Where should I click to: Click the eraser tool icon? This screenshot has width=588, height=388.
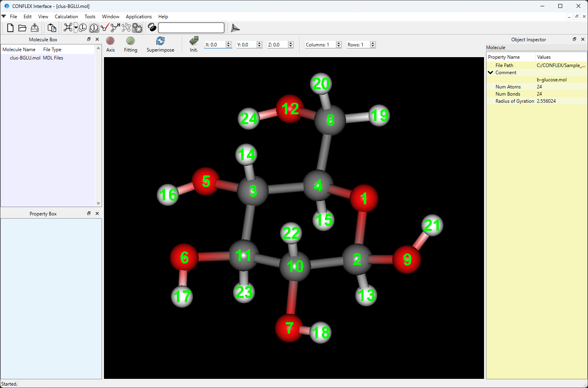[104, 27]
